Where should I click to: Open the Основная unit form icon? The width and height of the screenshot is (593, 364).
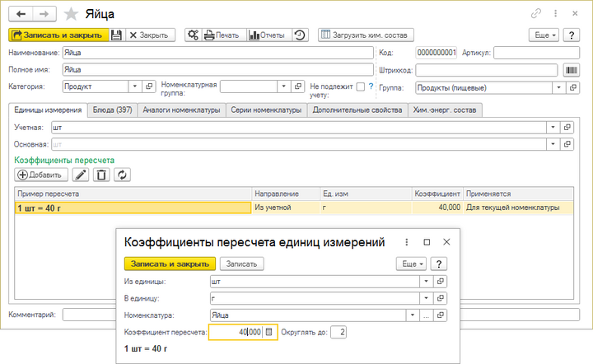point(567,144)
